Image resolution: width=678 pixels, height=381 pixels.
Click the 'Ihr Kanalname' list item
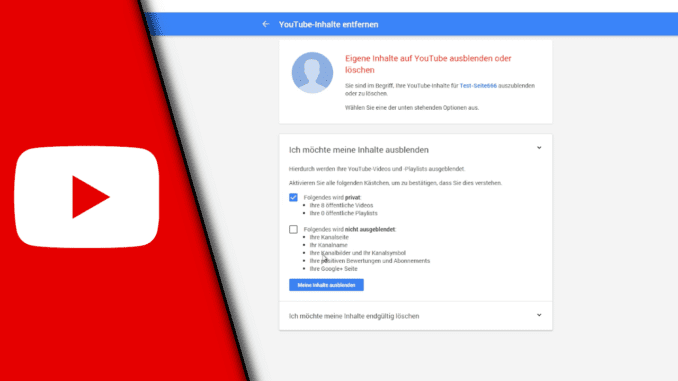point(328,245)
